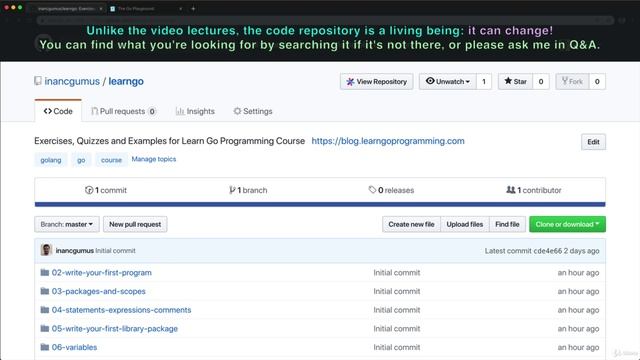Click the watchers count of 1

click(x=484, y=82)
